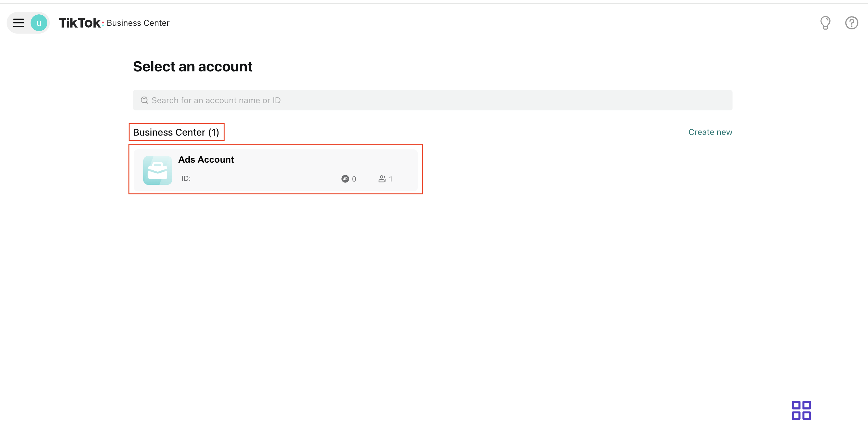The width and height of the screenshot is (868, 444).
Task: Click the ad accounts count icon
Action: click(345, 179)
